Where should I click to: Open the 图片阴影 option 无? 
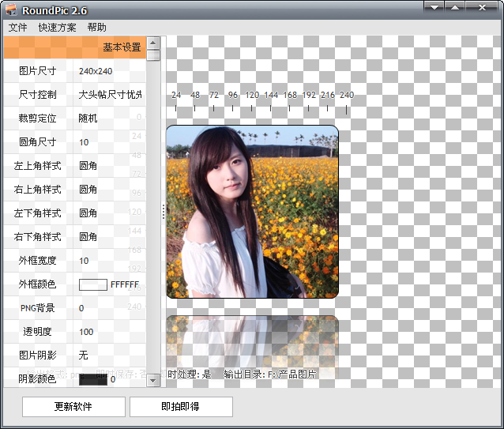pos(83,356)
